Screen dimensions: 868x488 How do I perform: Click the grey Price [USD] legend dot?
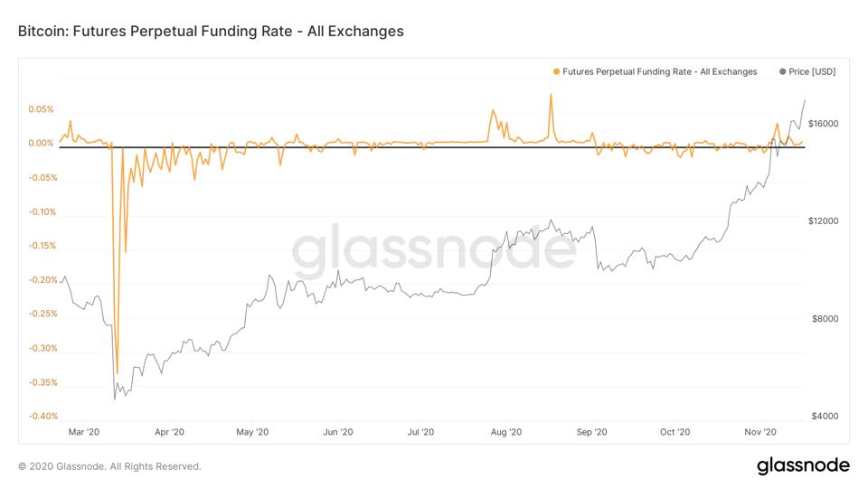coord(782,71)
